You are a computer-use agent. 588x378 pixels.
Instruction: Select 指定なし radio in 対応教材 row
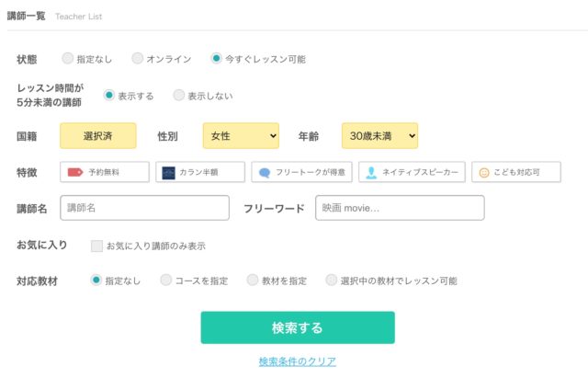click(96, 280)
